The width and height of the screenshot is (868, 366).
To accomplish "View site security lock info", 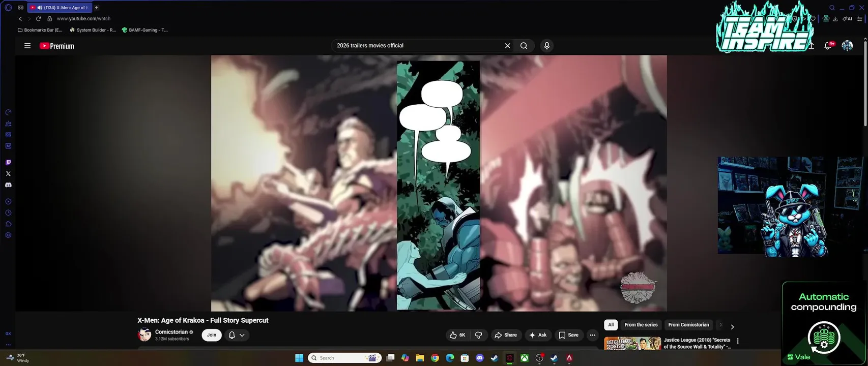I will point(49,19).
